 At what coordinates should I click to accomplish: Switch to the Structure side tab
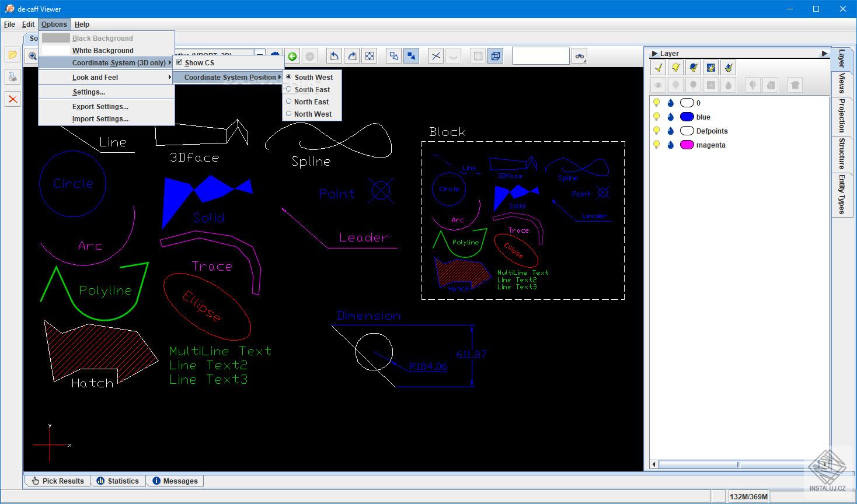pyautogui.click(x=841, y=153)
